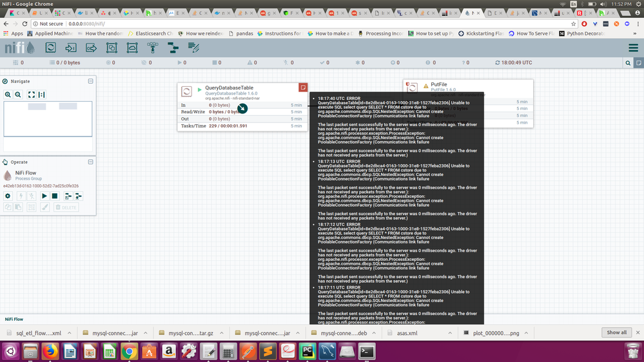644x362 pixels.
Task: Open options for sql_etl_flow.xml download
Action: 70,333
